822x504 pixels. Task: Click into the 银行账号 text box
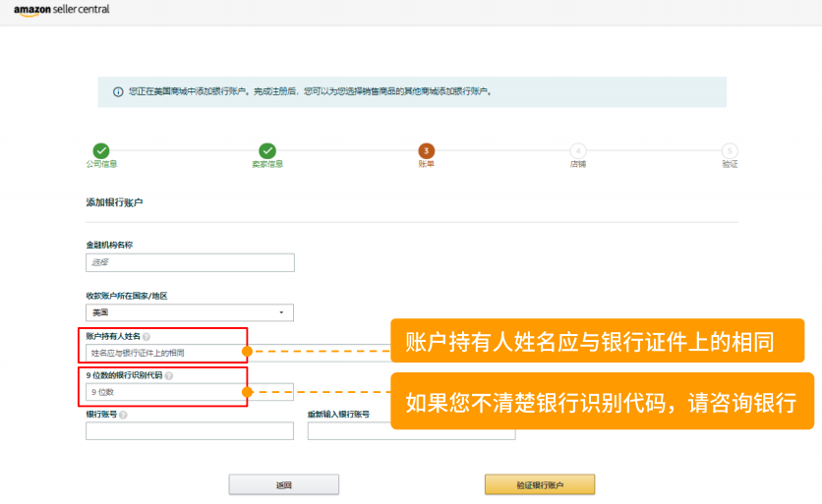(190, 431)
